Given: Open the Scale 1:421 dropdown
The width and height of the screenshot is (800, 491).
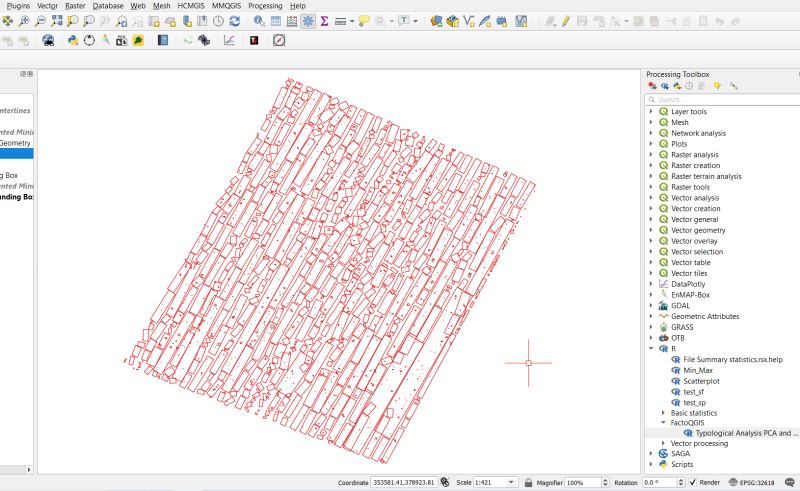Looking at the screenshot, I should click(x=511, y=482).
